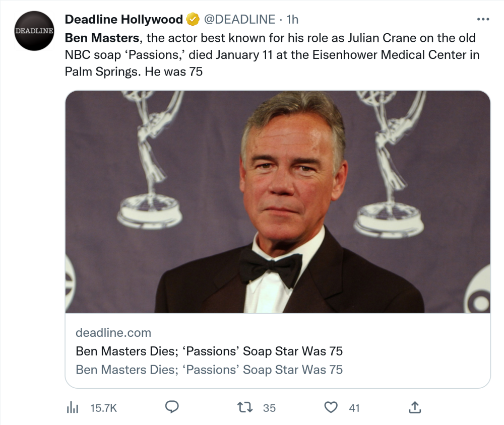Open the Deadline Hollywood display name
This screenshot has height=425, width=504.
(x=123, y=20)
